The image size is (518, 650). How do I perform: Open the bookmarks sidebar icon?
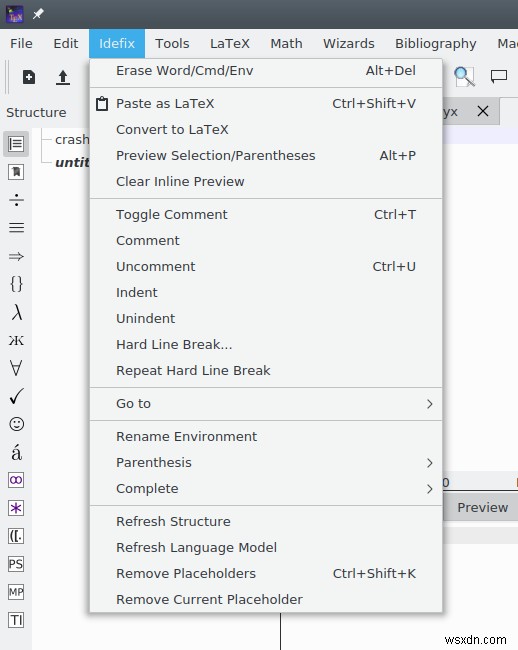16,172
